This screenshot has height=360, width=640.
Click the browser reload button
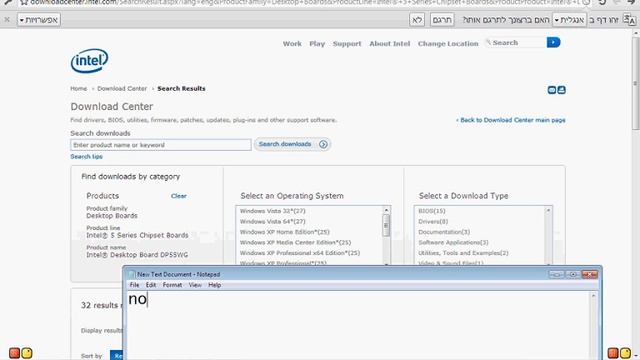pos(602,2)
